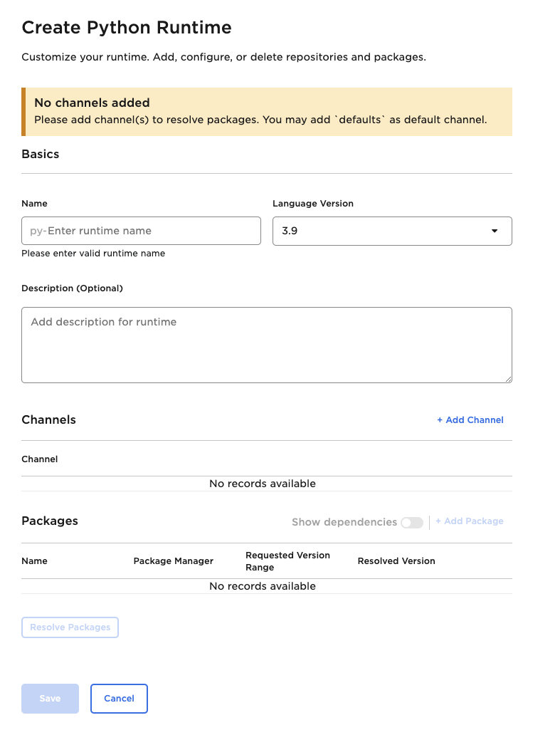This screenshot has width=560, height=730.
Task: Select the Package Manager column header
Action: click(x=174, y=561)
